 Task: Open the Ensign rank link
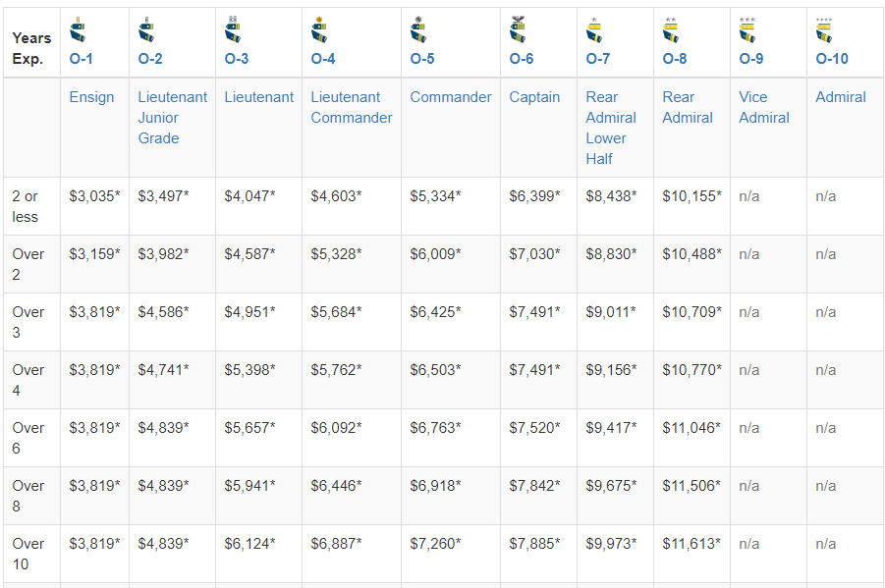91,97
